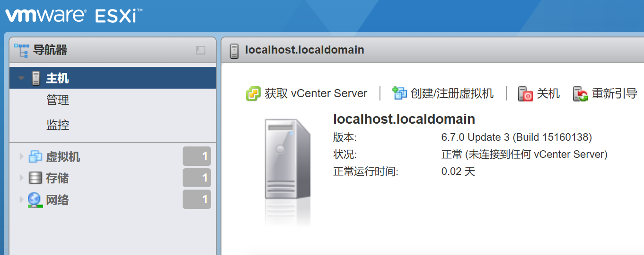Click the Storage datastore icon
Screen dimensions: 644x255
tap(35, 178)
